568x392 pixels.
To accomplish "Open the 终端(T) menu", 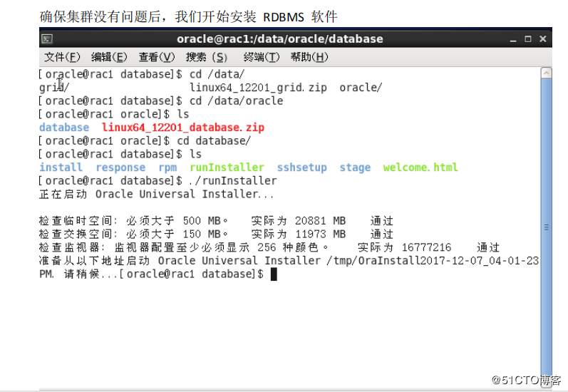I will coord(262,57).
